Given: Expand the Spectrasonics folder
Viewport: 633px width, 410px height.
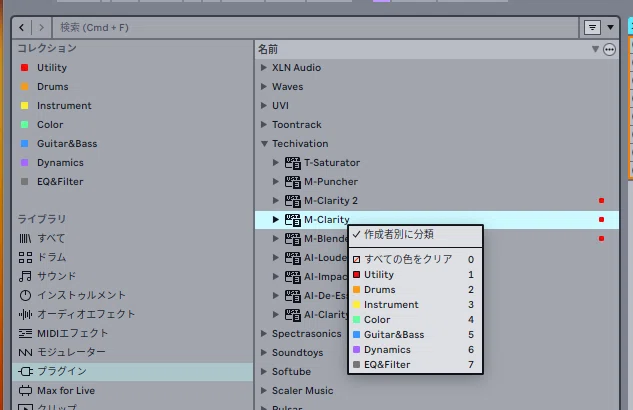Looking at the screenshot, I should (264, 333).
